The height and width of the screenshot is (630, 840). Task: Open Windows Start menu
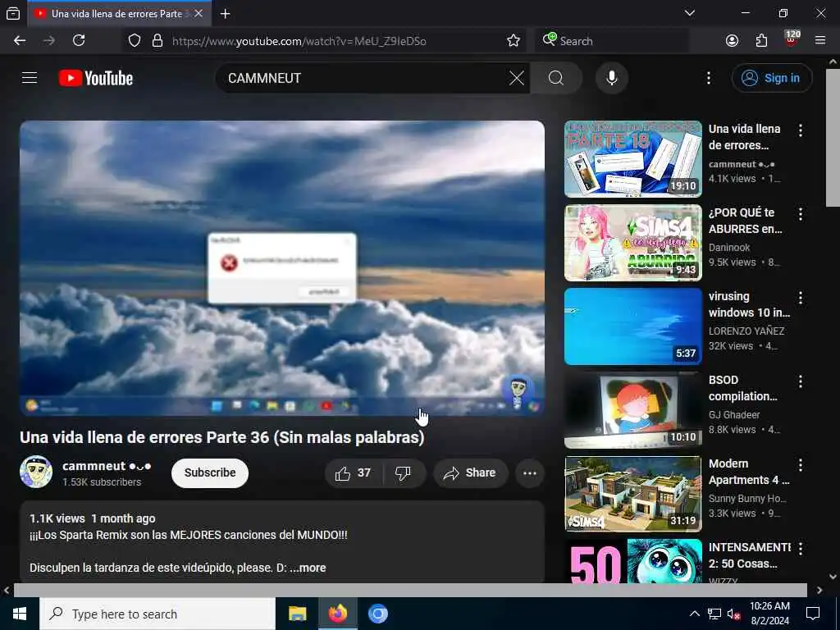(x=20, y=614)
